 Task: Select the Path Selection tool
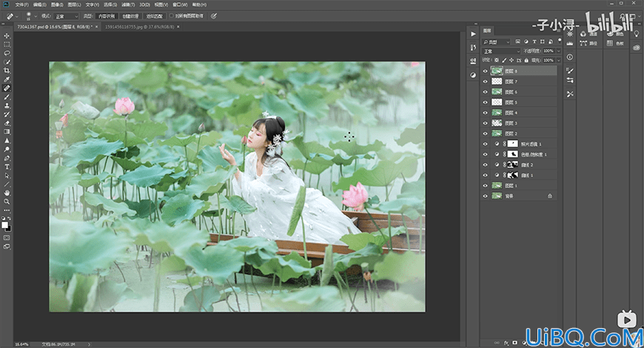pyautogui.click(x=7, y=175)
